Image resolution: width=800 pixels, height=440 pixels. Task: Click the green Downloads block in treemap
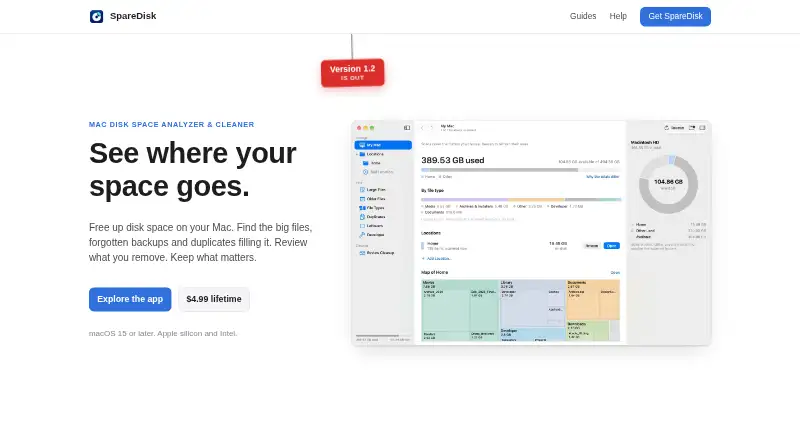coord(587,331)
